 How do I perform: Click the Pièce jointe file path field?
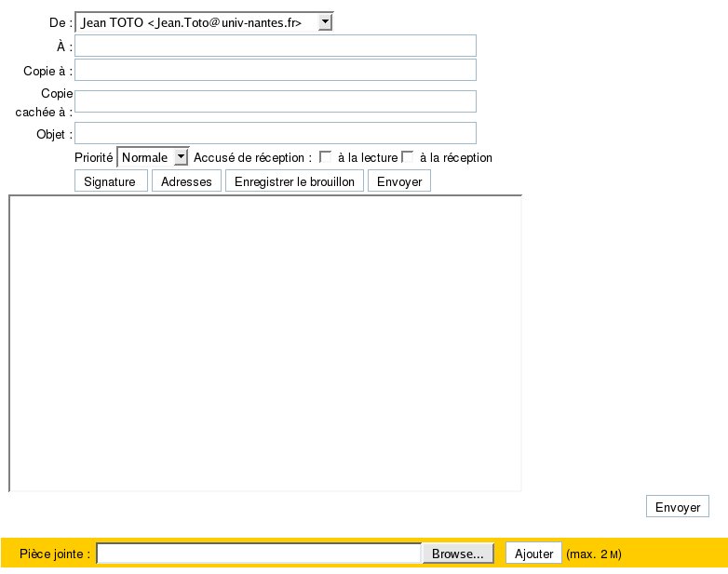(260, 554)
